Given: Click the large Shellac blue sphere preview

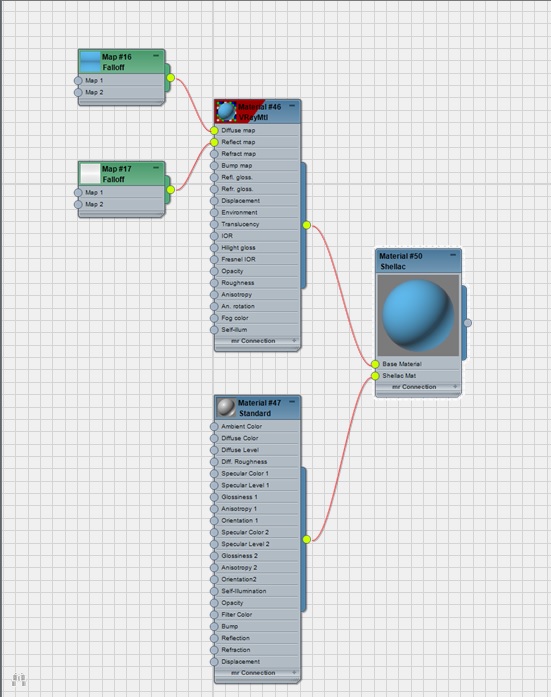Looking at the screenshot, I should point(418,315).
